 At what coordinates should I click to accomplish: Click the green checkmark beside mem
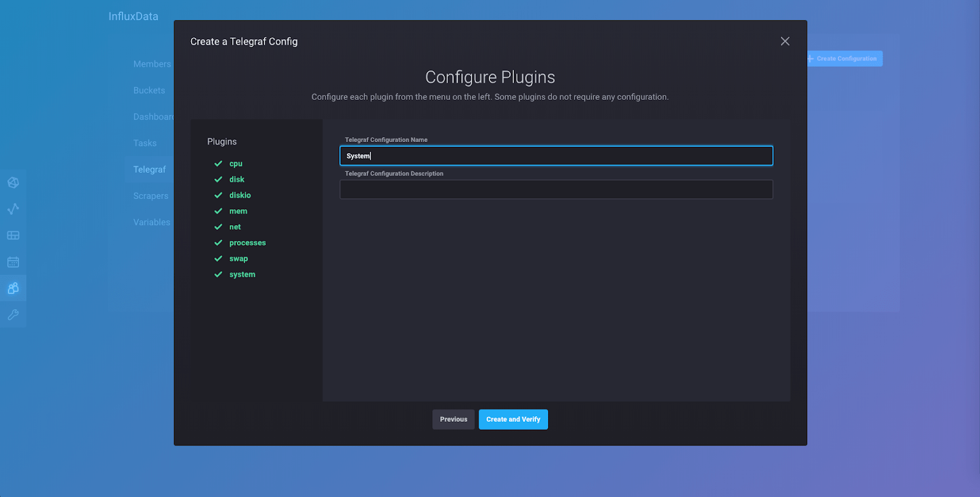point(218,211)
